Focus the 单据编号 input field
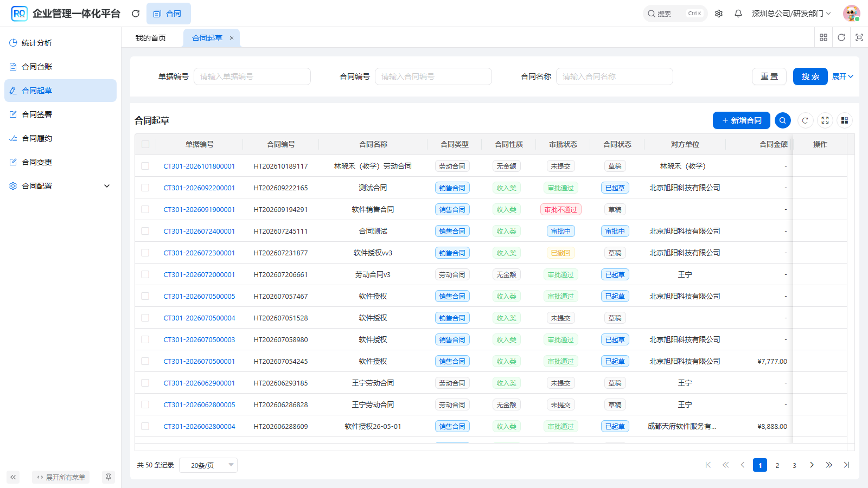Viewport: 868px width, 488px height. [x=252, y=76]
